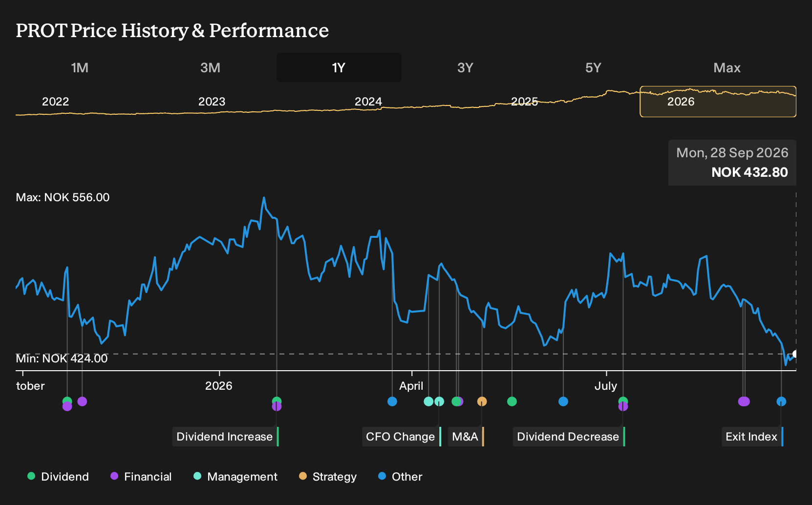Click the blue event marker just before July

[x=563, y=401]
